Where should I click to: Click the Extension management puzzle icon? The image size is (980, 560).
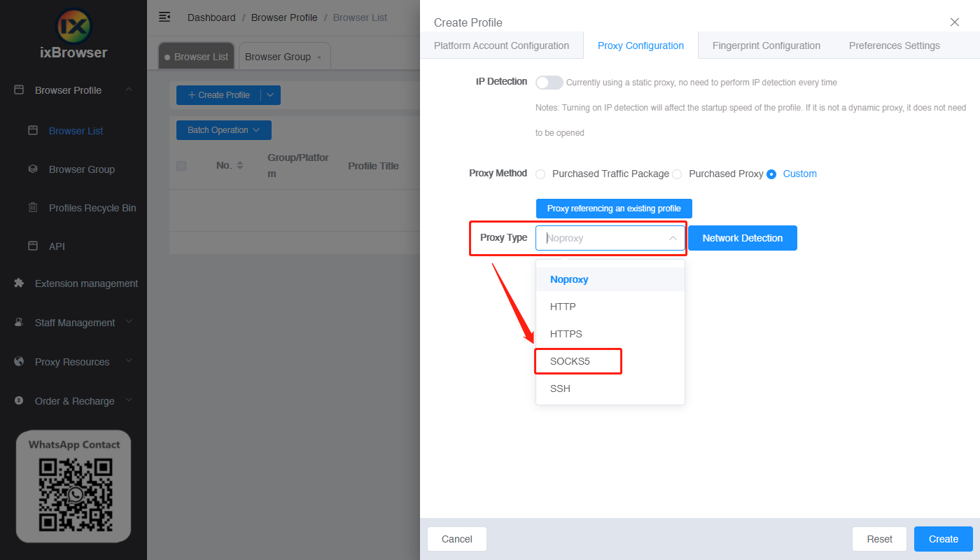pyautogui.click(x=19, y=283)
